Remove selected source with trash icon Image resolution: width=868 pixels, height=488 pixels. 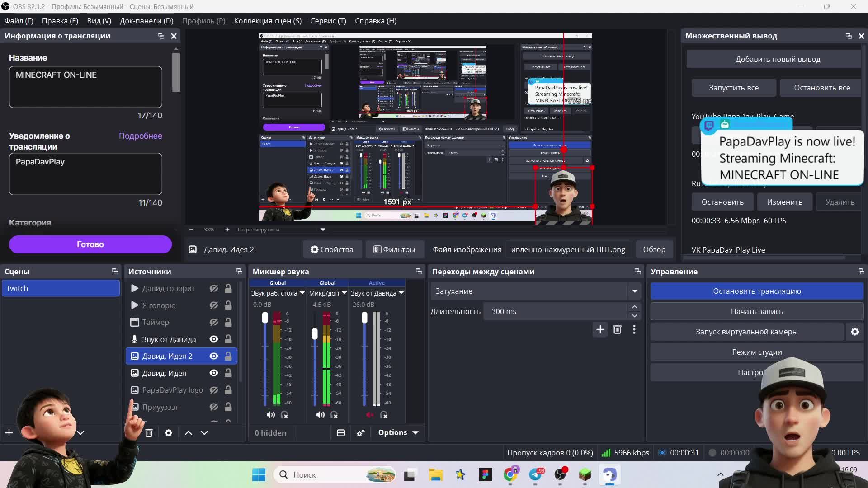coord(149,433)
